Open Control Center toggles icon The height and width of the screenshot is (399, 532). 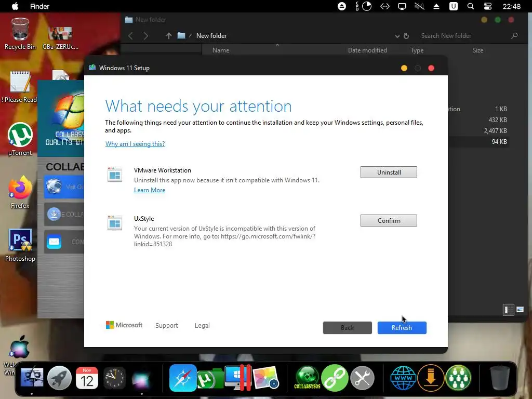[487, 6]
